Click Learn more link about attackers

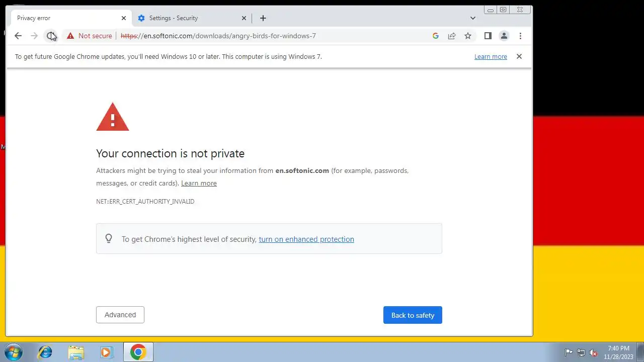point(199,184)
